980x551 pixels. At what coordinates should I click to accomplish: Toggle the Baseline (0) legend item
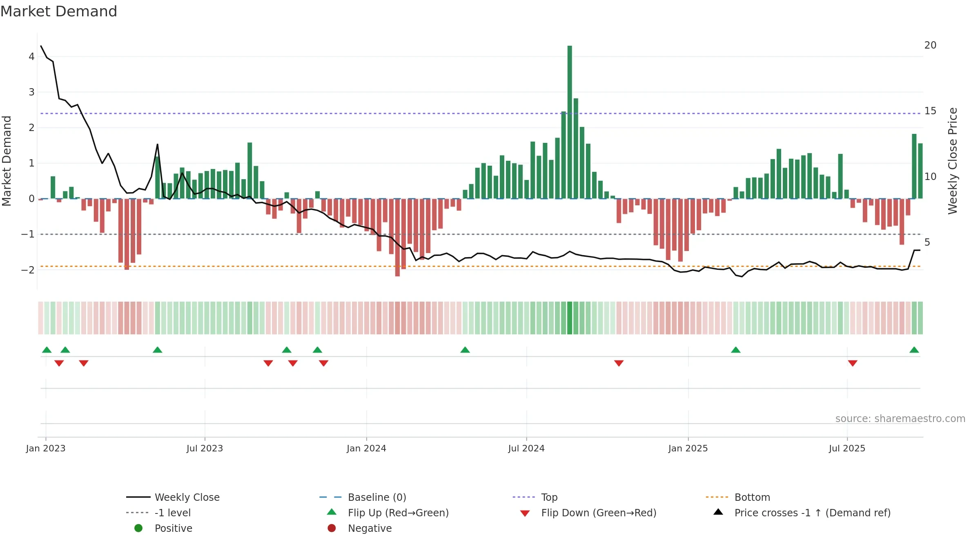363,497
